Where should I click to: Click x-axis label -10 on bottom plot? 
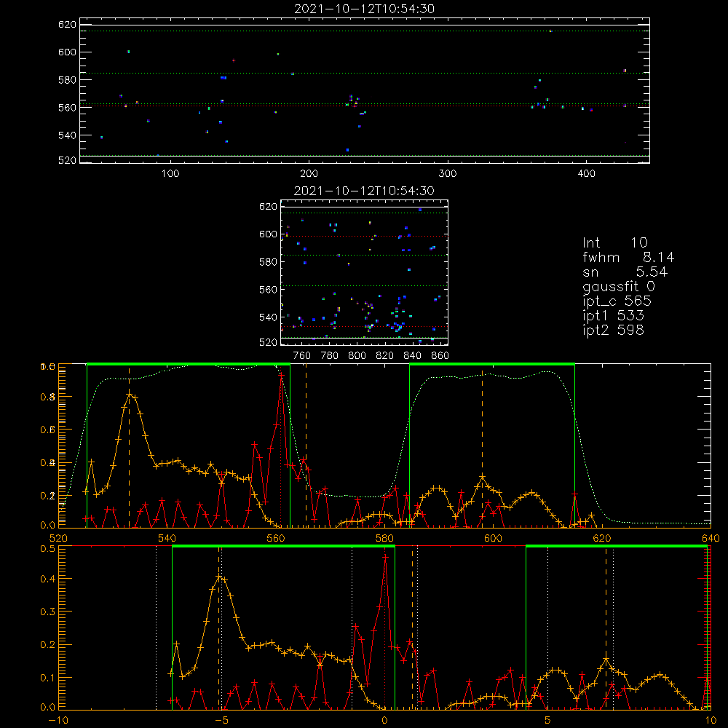[x=58, y=721]
